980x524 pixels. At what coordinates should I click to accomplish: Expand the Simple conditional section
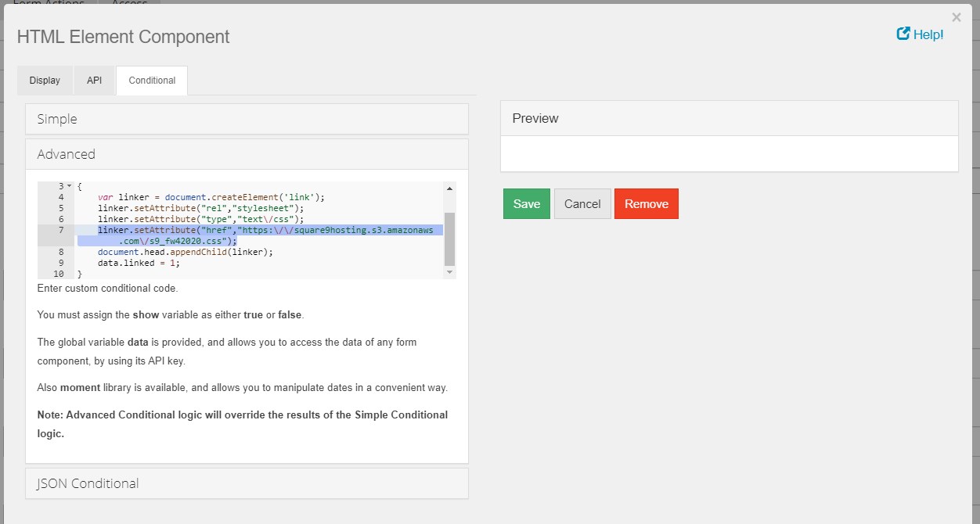coord(247,119)
